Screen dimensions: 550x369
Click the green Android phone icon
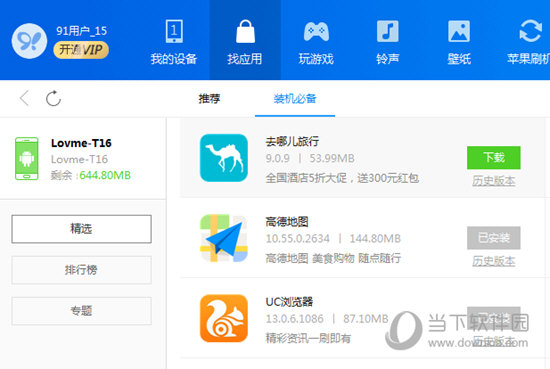click(27, 159)
